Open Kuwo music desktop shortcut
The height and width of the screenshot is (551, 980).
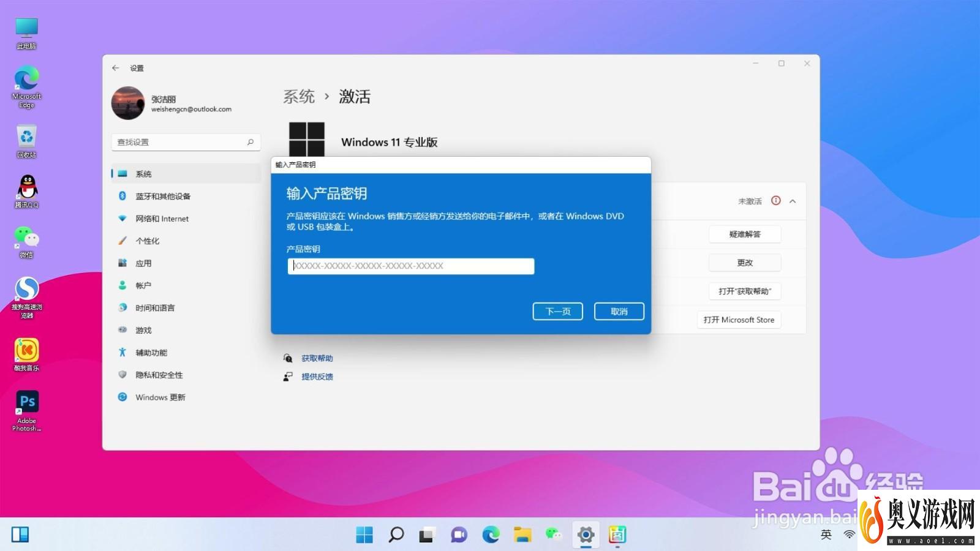pos(26,355)
